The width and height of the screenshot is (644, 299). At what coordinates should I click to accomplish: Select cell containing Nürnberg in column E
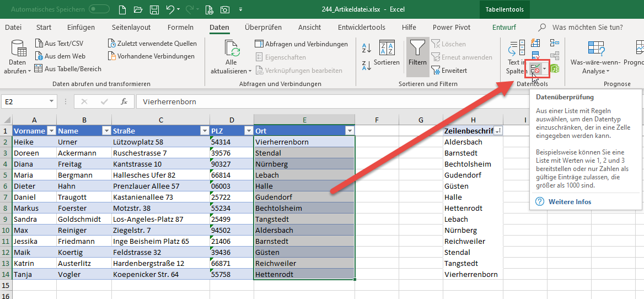304,164
